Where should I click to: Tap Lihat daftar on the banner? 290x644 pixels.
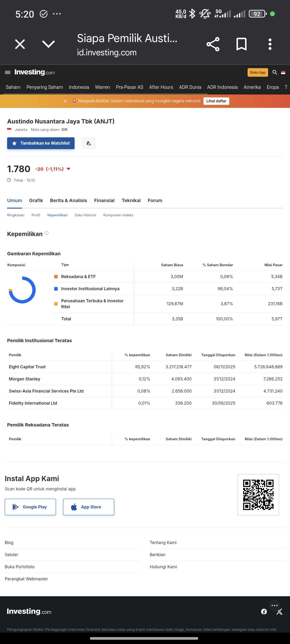(x=216, y=101)
